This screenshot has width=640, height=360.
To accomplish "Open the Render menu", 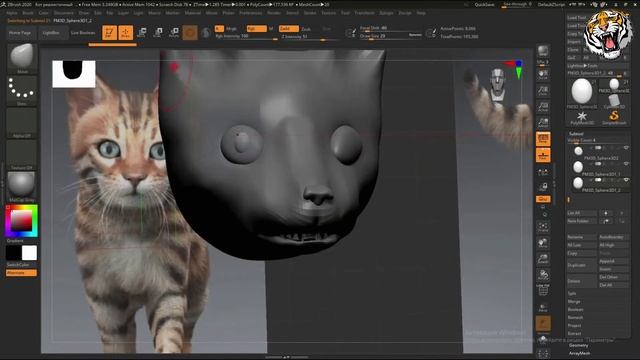I will tap(273, 13).
